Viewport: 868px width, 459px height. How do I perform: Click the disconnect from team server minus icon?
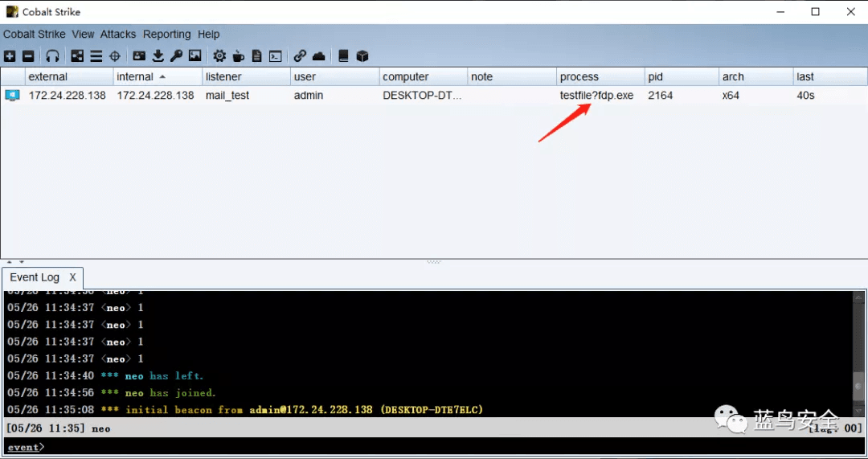click(28, 56)
